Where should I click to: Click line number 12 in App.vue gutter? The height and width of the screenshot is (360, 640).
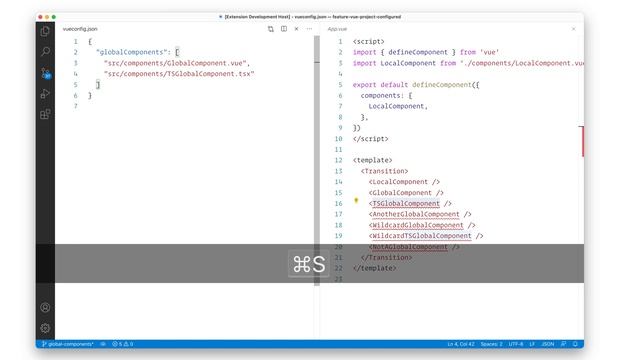coord(338,160)
